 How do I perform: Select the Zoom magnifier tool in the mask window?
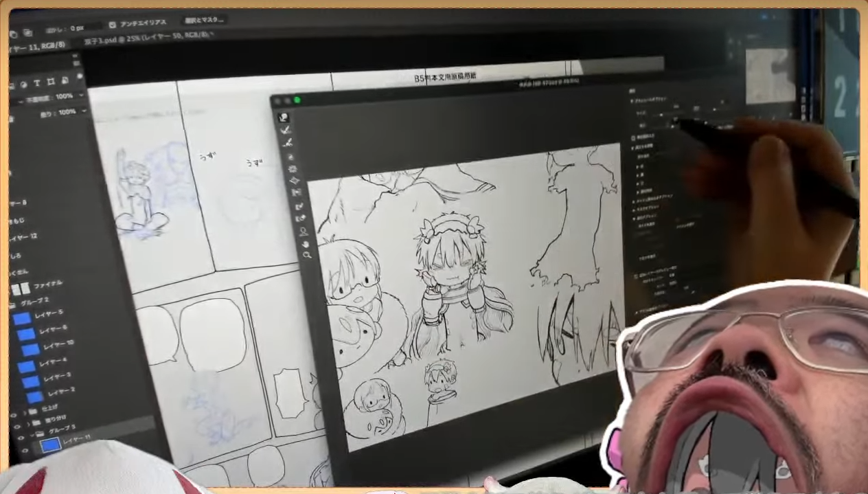306,255
